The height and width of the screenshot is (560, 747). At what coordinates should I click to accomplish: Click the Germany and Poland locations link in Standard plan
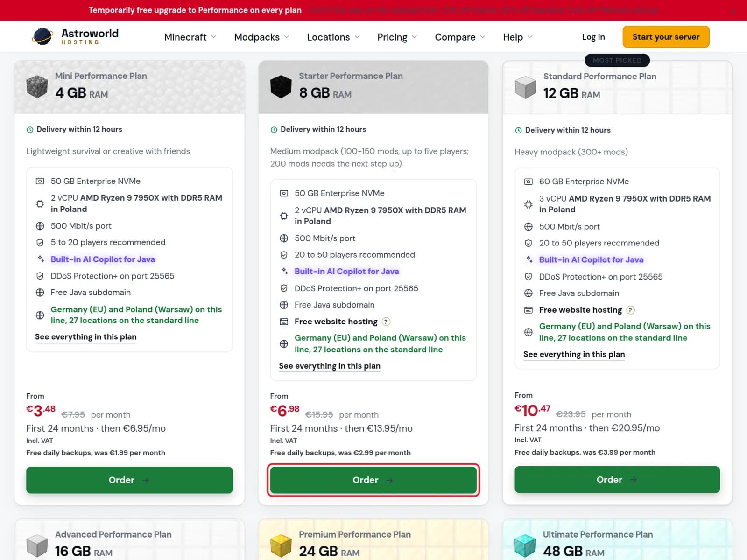point(625,332)
